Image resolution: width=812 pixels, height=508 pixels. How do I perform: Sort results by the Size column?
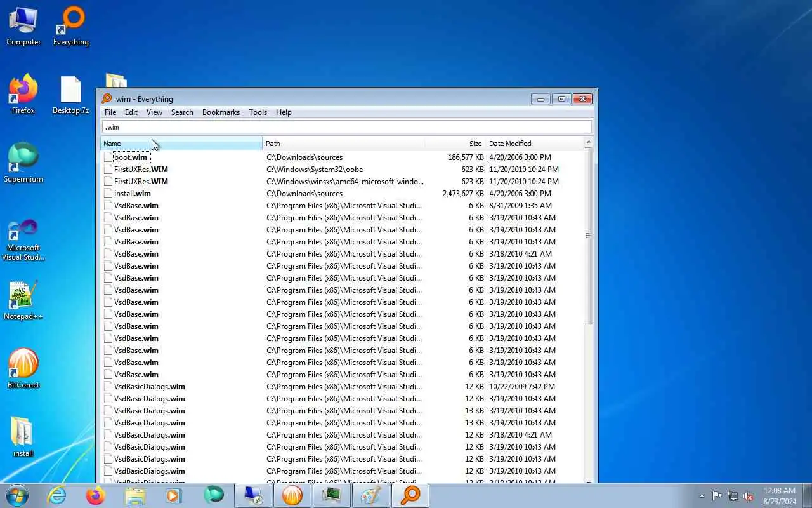click(x=455, y=144)
